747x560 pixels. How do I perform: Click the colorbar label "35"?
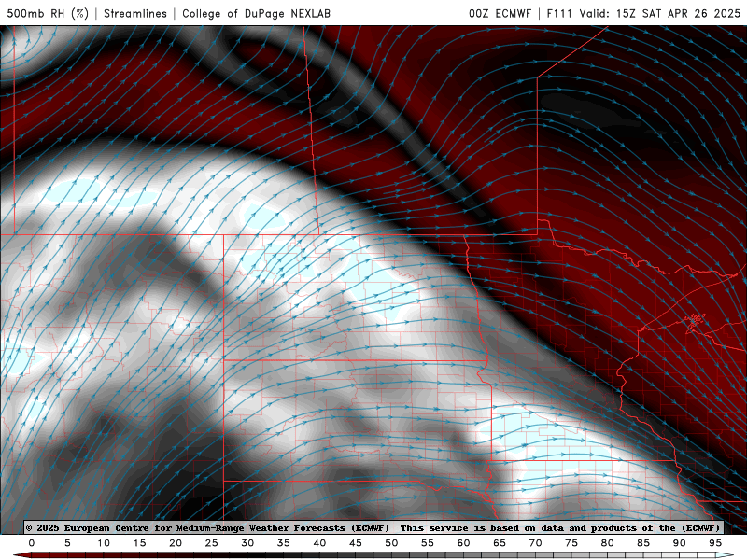coord(284,543)
